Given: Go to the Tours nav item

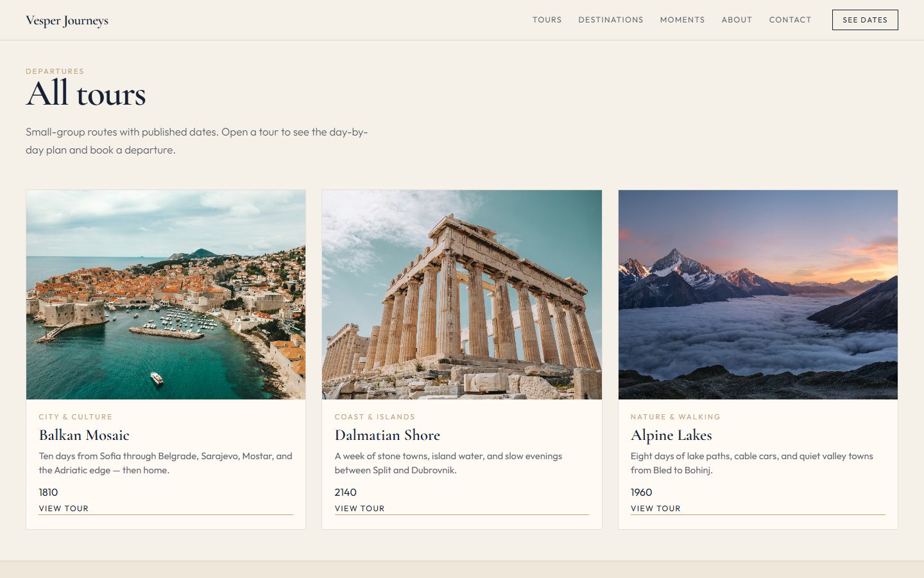Looking at the screenshot, I should tap(547, 20).
